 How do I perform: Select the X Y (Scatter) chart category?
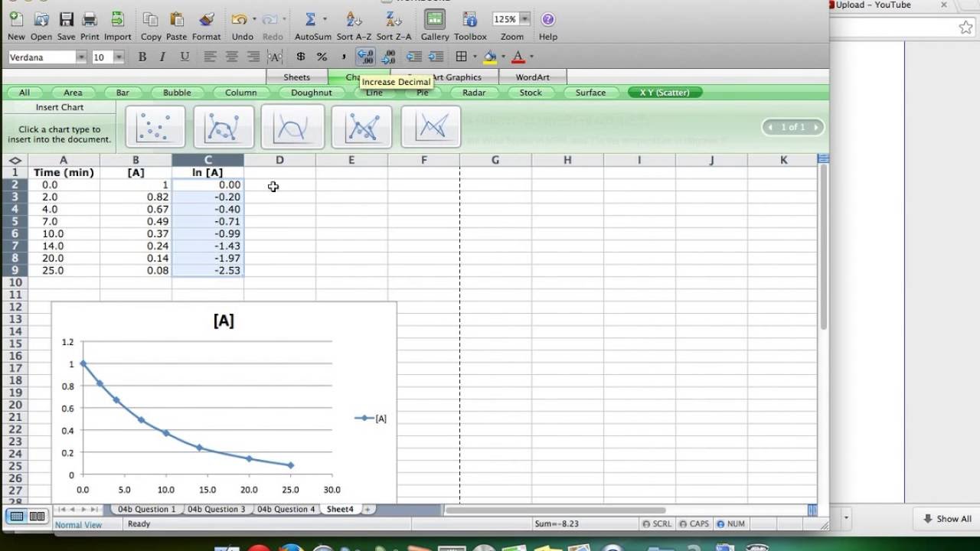pyautogui.click(x=665, y=93)
